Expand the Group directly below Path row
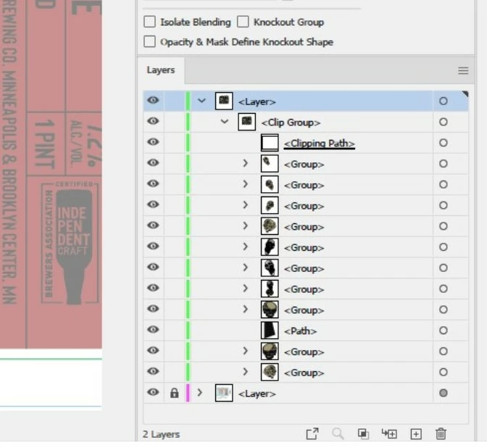Viewport: 487px width, 448px height. point(245,351)
